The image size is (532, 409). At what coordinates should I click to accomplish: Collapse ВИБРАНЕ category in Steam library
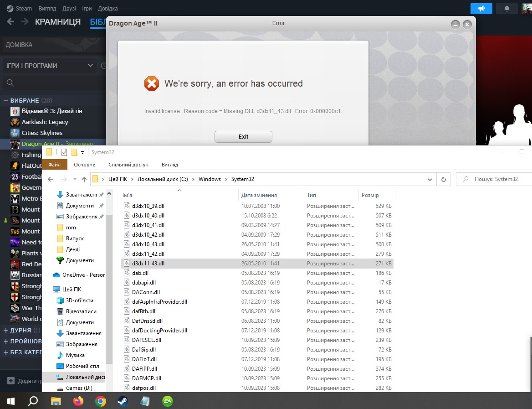(5, 101)
